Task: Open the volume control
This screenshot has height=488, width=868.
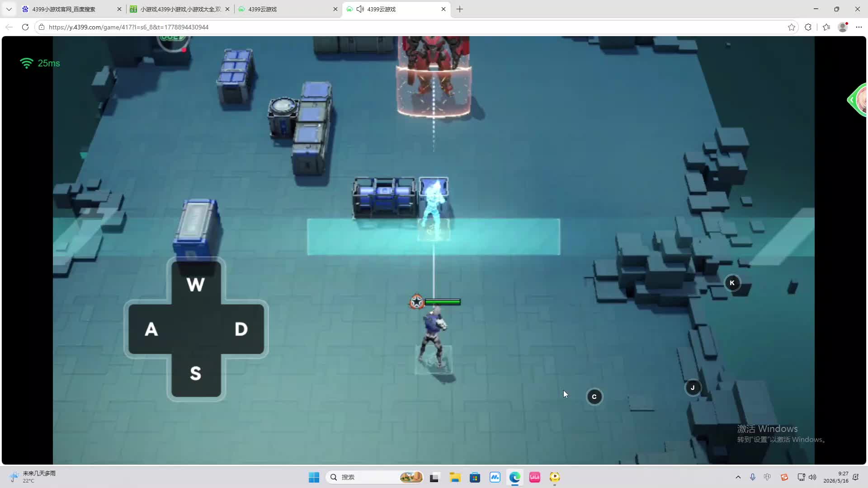Action: (812, 477)
